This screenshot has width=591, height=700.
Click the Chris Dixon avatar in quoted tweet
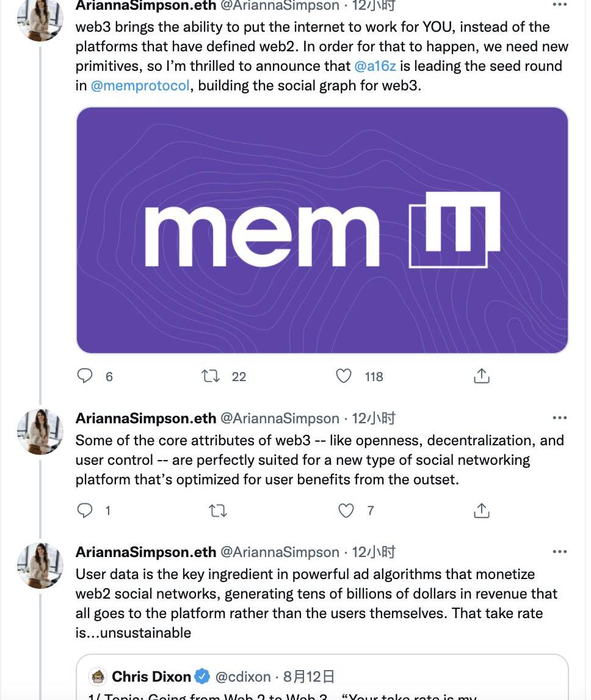(98, 677)
